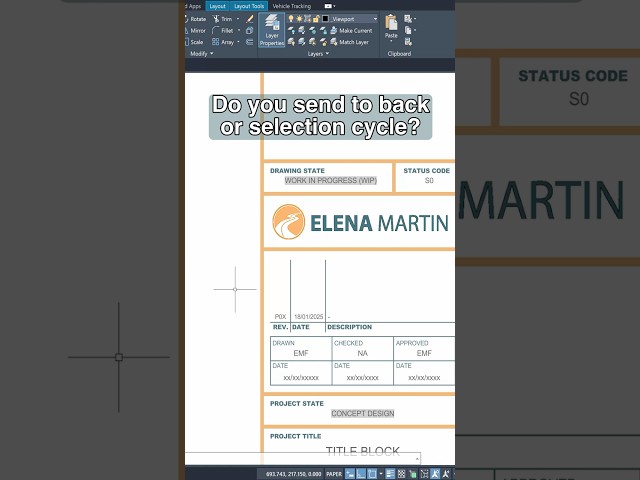Click the PAPER space toggle in status bar
Image resolution: width=640 pixels, height=480 pixels.
(x=334, y=474)
